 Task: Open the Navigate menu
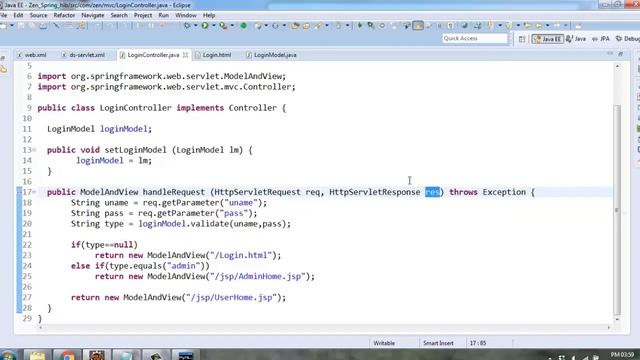tap(93, 15)
